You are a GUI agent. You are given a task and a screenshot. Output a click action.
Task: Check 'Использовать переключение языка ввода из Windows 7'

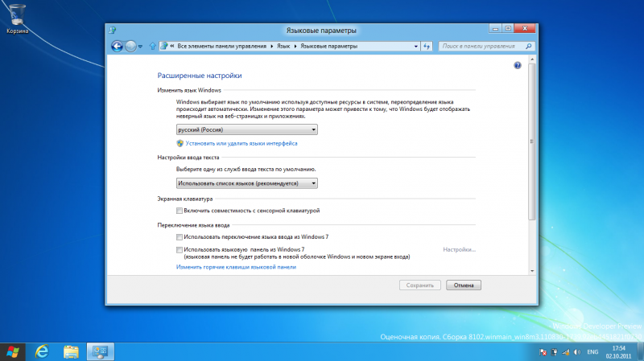pyautogui.click(x=180, y=237)
